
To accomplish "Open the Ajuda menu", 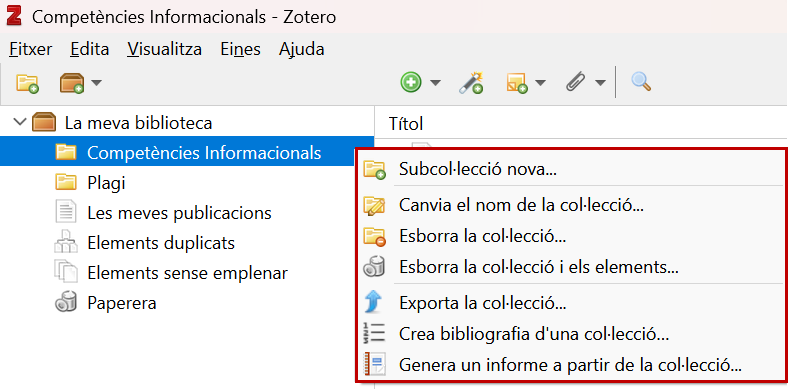I will click(302, 49).
